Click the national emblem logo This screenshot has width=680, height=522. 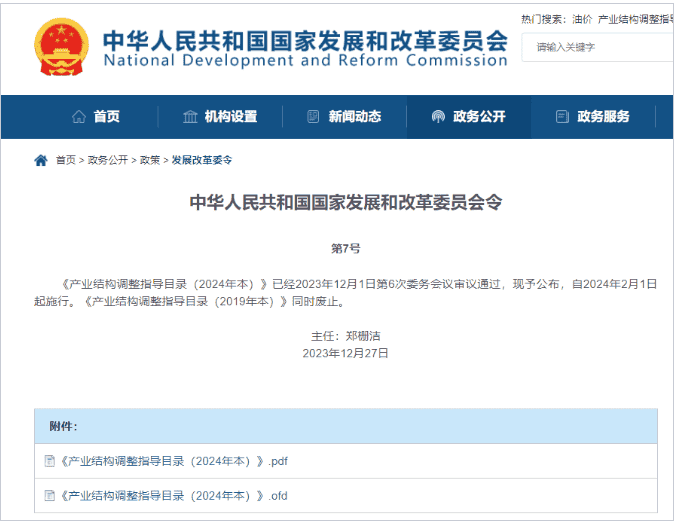[x=60, y=46]
